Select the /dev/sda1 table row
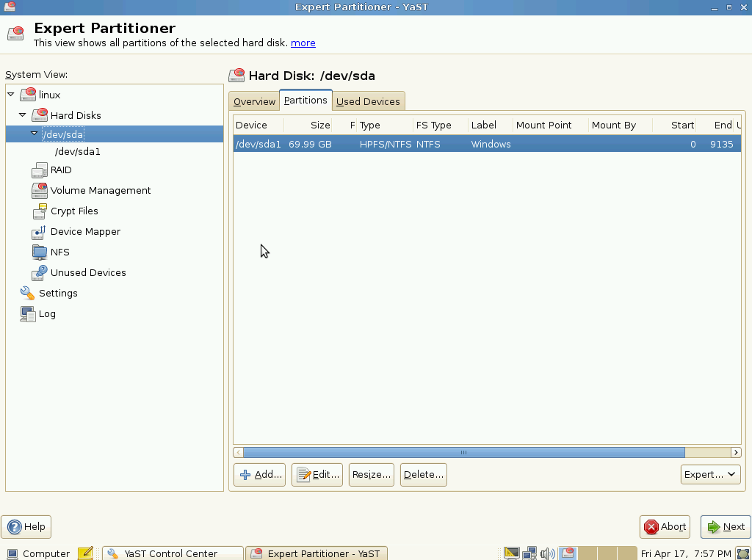Screen dimensions: 752x560 tap(487, 144)
